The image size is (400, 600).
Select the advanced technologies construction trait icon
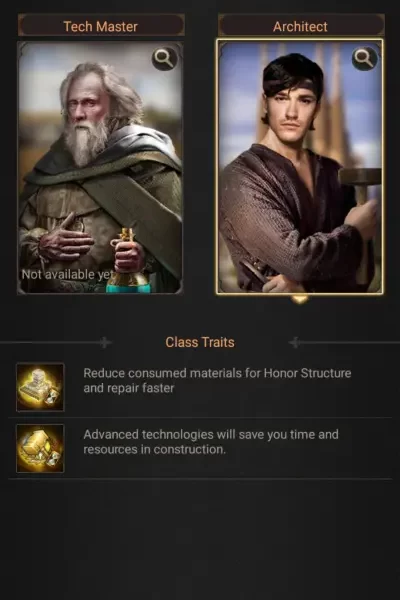tap(40, 448)
